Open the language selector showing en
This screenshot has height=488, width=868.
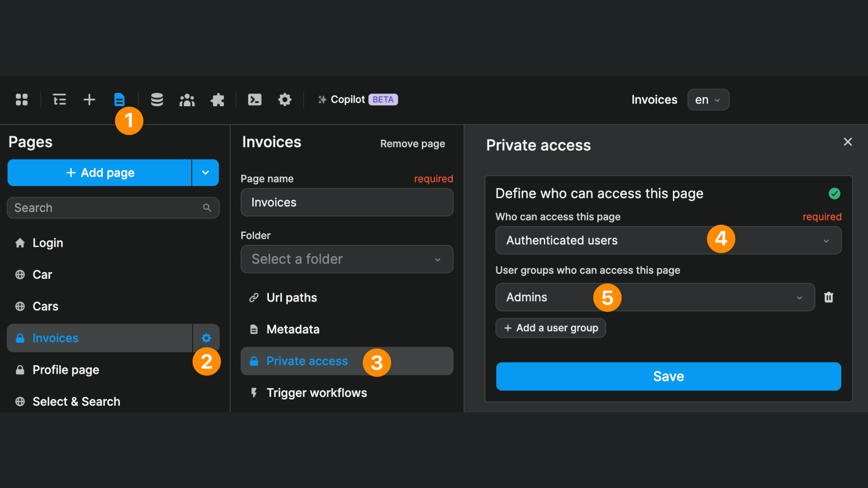point(708,99)
